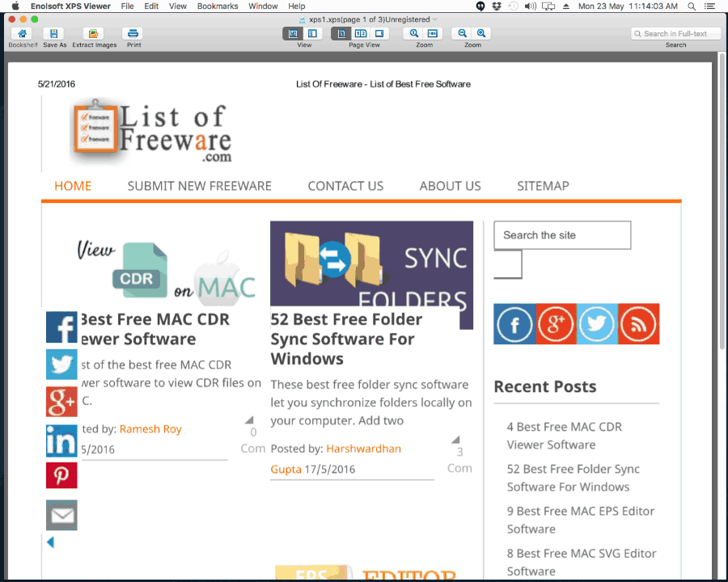Open Notification Center icon

click(x=709, y=6)
